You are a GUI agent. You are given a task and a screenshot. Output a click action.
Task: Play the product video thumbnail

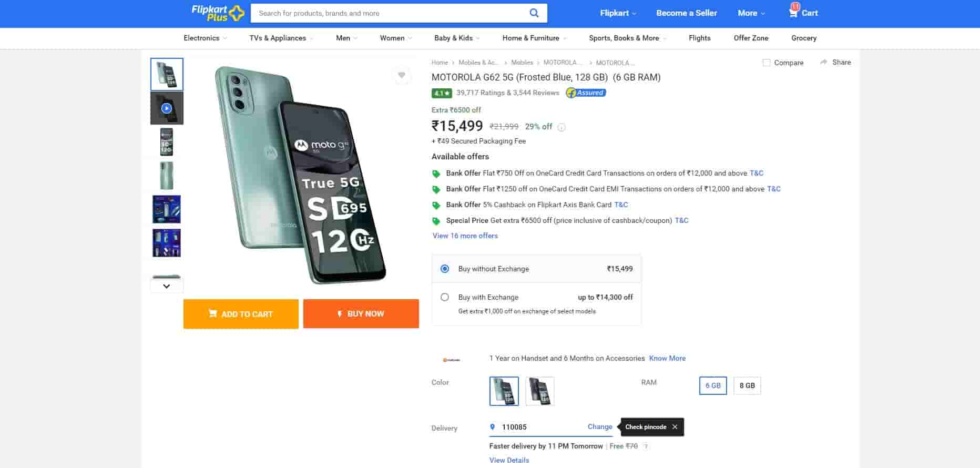(167, 108)
